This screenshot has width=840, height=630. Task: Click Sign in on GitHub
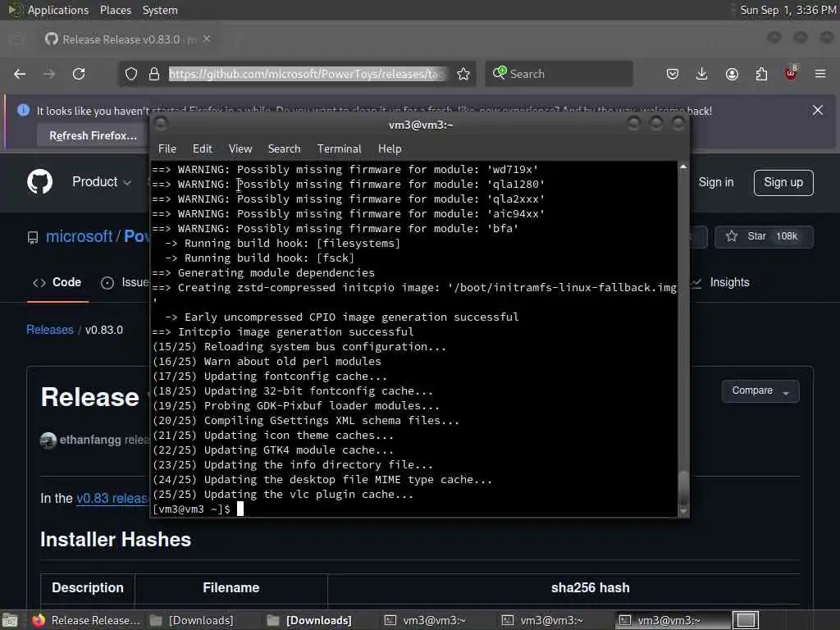(x=715, y=182)
